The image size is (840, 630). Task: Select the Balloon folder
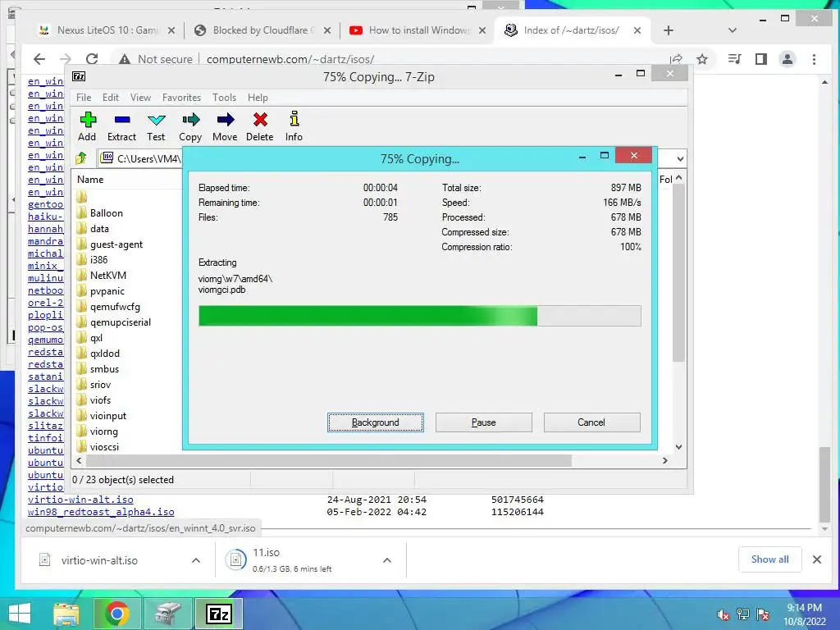coord(106,213)
